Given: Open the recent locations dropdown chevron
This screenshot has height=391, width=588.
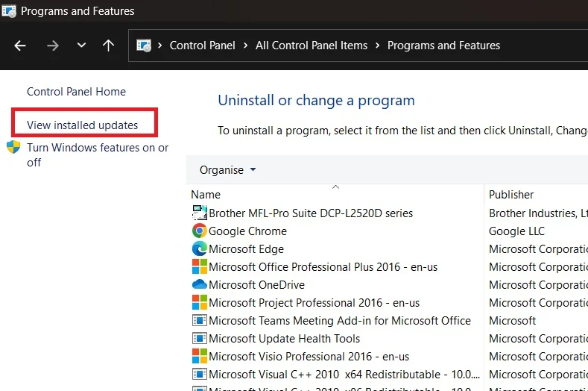Looking at the screenshot, I should click(81, 46).
